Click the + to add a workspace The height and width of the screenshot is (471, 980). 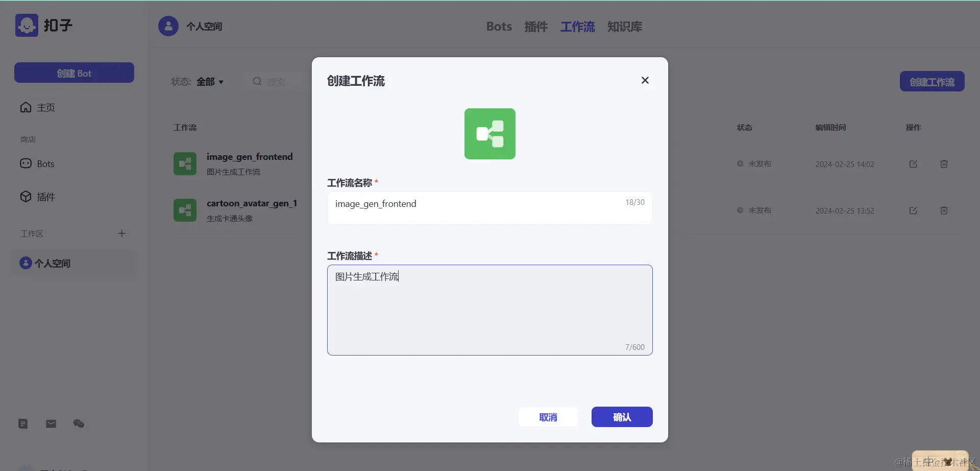121,233
